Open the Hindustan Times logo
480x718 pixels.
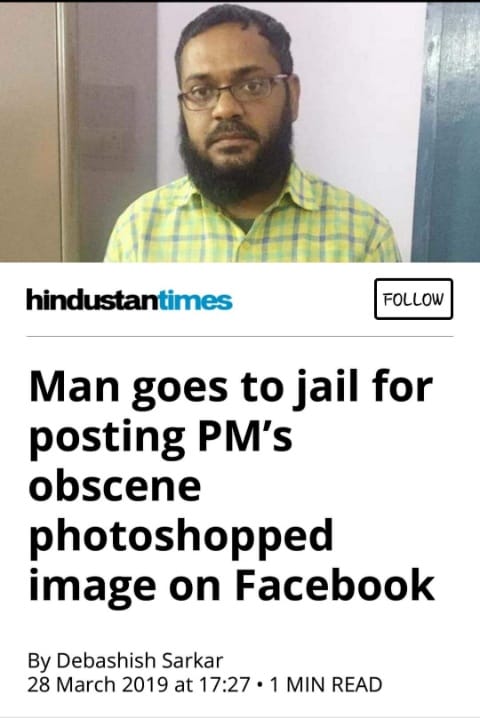(x=129, y=300)
